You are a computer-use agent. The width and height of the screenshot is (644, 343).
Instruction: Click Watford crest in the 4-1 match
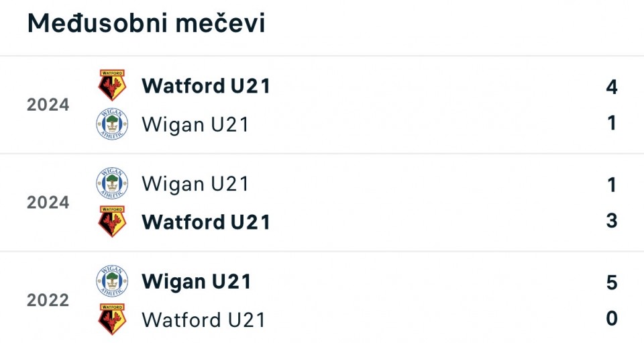pyautogui.click(x=112, y=85)
